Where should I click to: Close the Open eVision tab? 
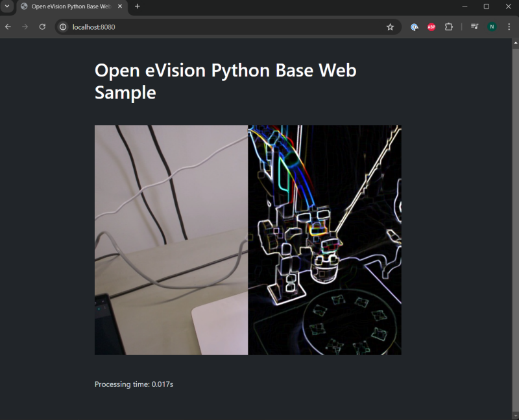point(120,6)
